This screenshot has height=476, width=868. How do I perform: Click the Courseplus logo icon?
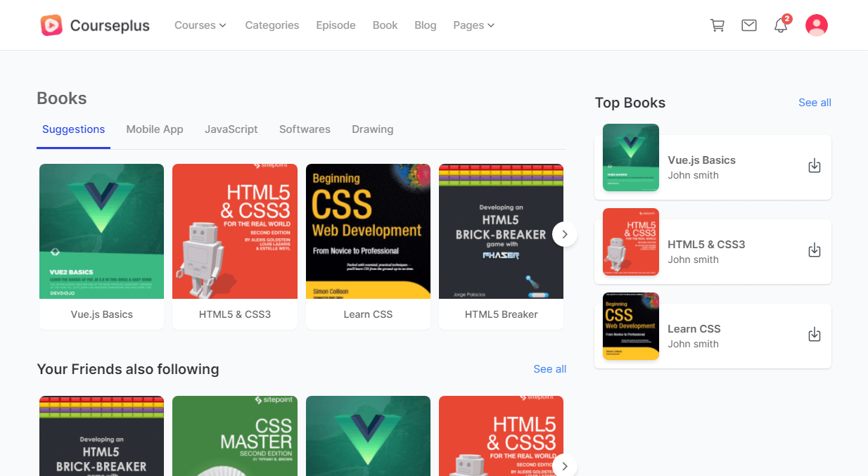pyautogui.click(x=51, y=25)
